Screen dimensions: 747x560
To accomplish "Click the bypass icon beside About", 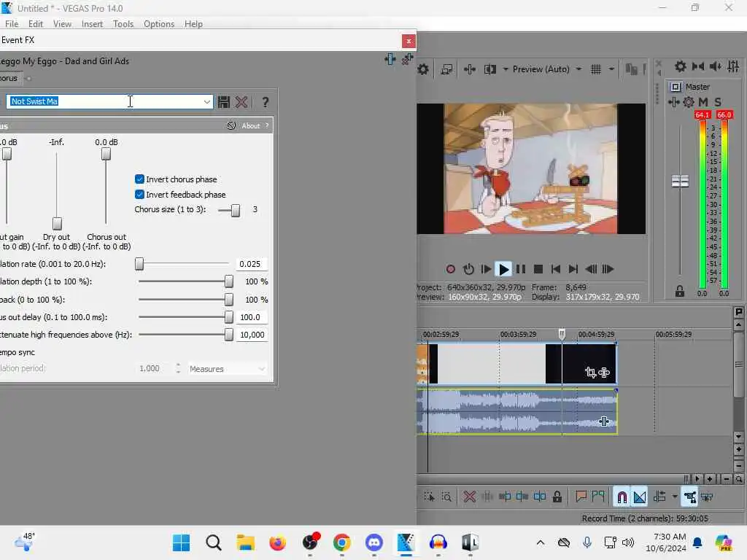I will tap(231, 125).
